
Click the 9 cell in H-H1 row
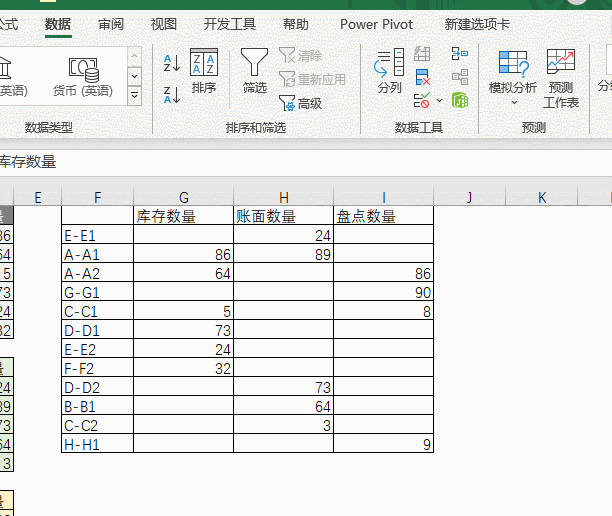click(x=383, y=444)
